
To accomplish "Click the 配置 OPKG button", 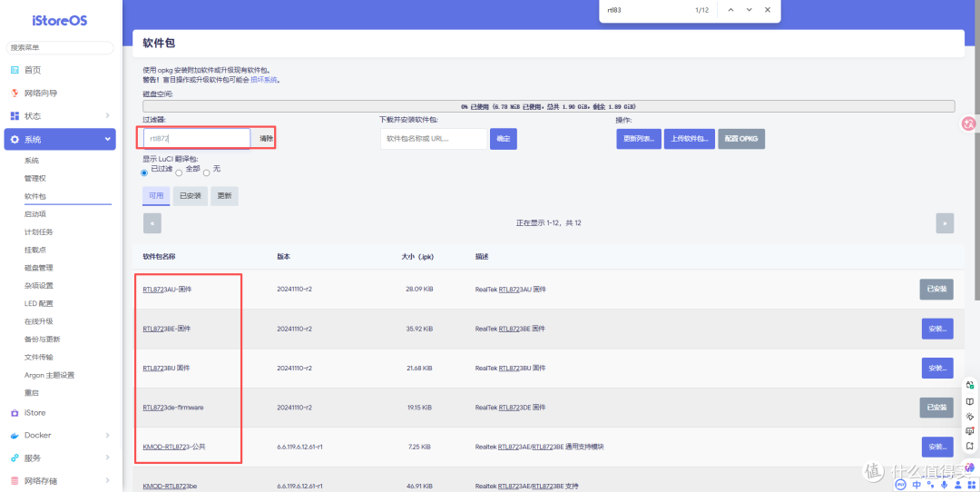I will 741,139.
